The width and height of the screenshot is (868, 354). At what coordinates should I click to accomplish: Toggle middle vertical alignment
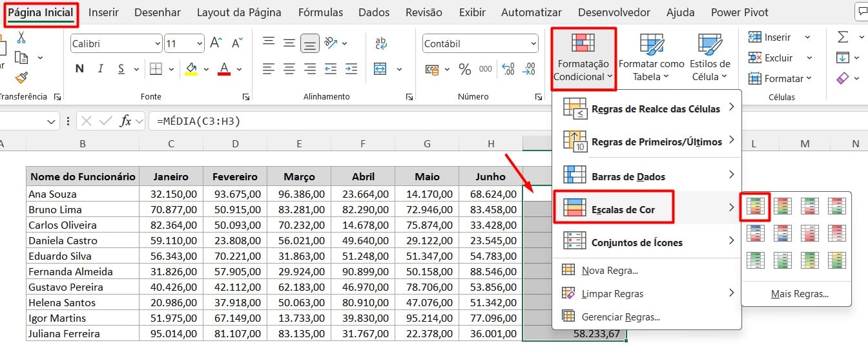289,43
